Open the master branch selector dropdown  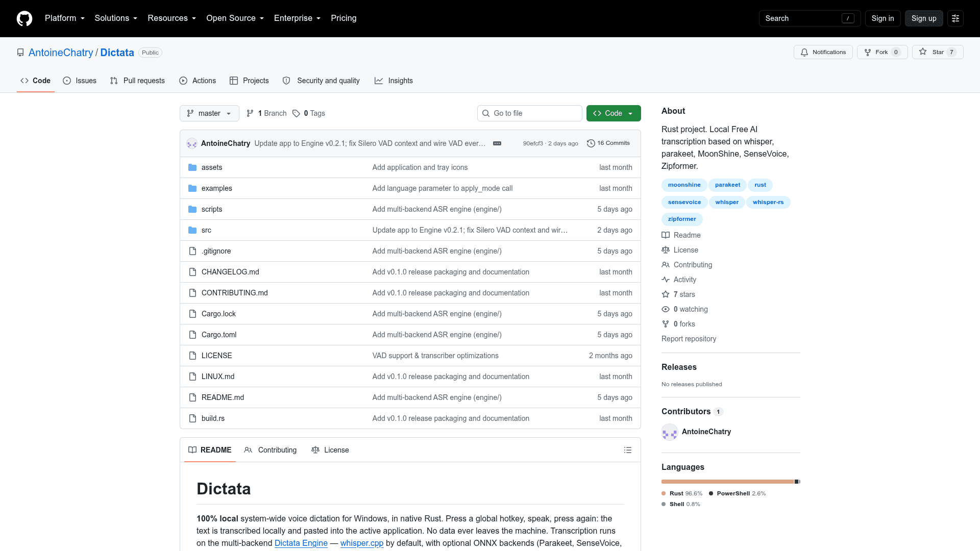point(209,113)
